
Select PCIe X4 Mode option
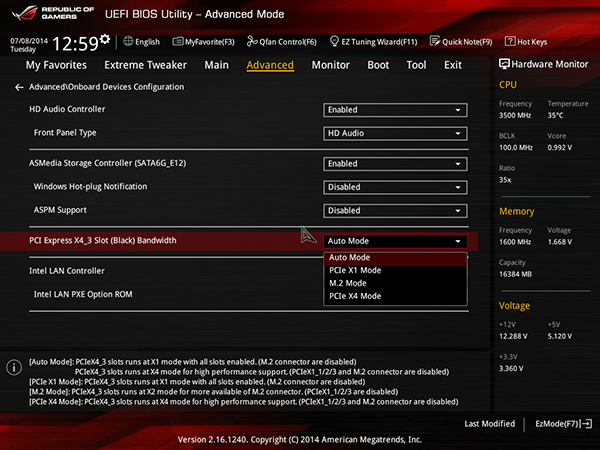(x=395, y=296)
